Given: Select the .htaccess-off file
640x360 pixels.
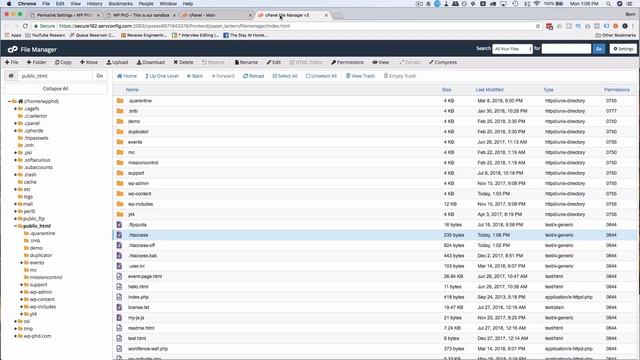Looking at the screenshot, I should pyautogui.click(x=374, y=245).
